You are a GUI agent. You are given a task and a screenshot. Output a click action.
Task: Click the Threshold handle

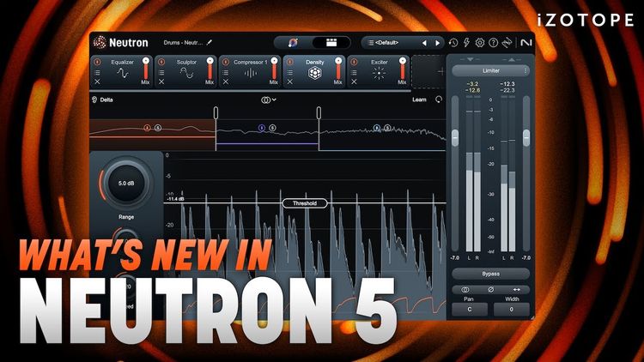pos(304,203)
